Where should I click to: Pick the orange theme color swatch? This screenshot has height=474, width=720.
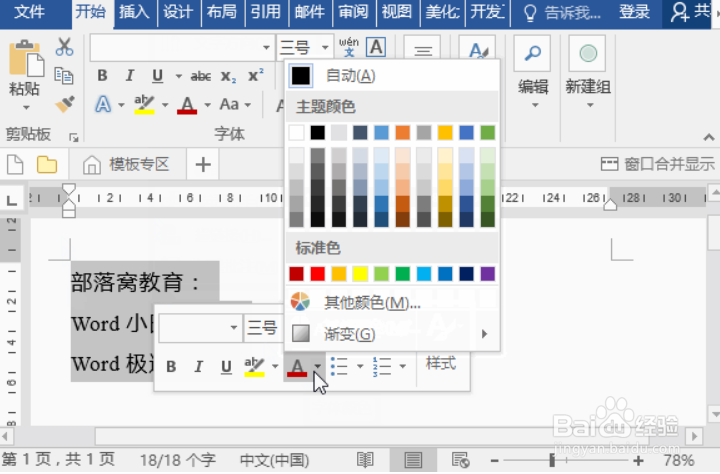(x=402, y=133)
